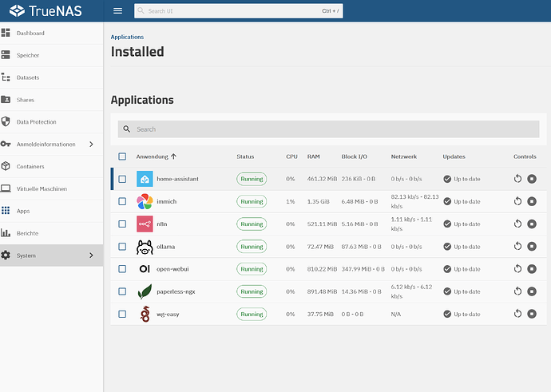The height and width of the screenshot is (392, 551).
Task: Sort by Anwendung column arrow
Action: pos(173,156)
